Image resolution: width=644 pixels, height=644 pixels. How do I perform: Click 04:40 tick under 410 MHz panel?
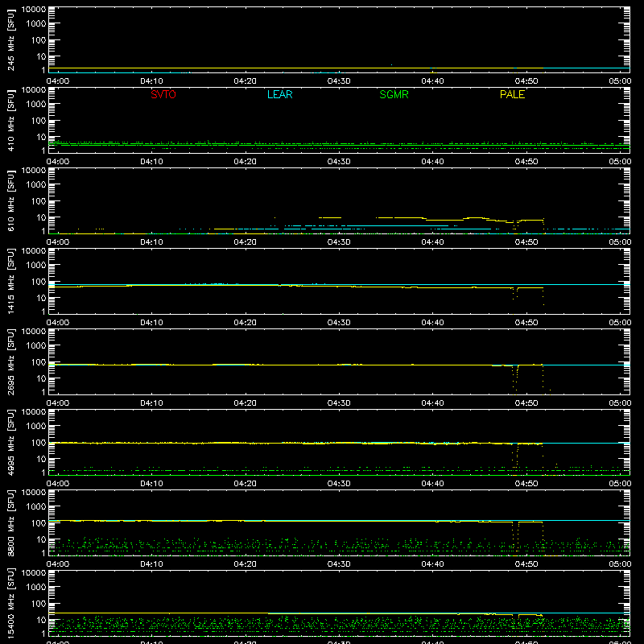pos(432,162)
